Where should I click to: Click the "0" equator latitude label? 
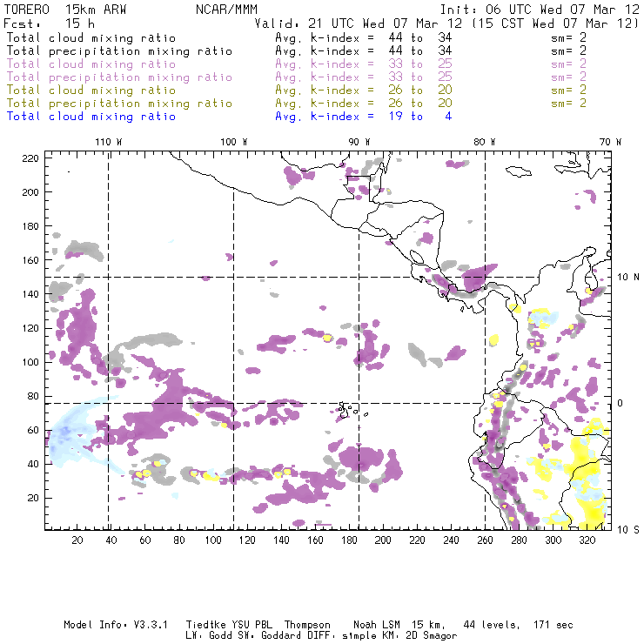click(x=621, y=403)
